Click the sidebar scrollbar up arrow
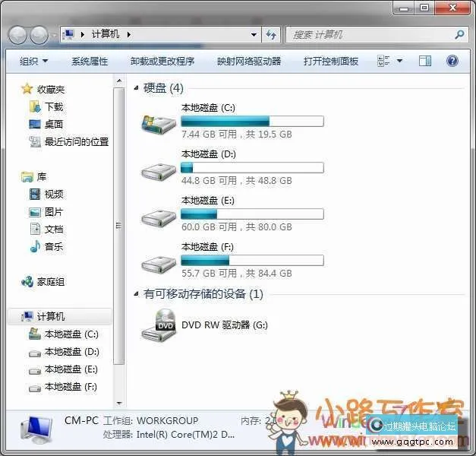 [x=119, y=81]
